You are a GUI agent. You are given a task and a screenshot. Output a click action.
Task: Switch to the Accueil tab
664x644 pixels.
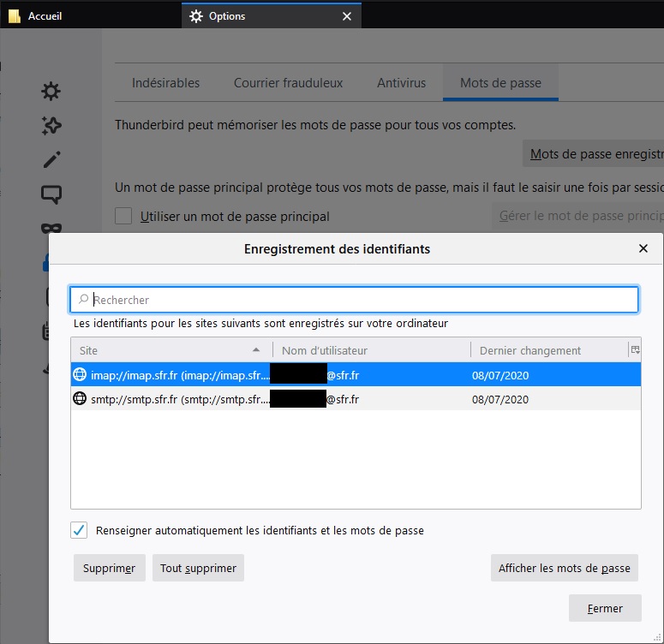coord(91,16)
